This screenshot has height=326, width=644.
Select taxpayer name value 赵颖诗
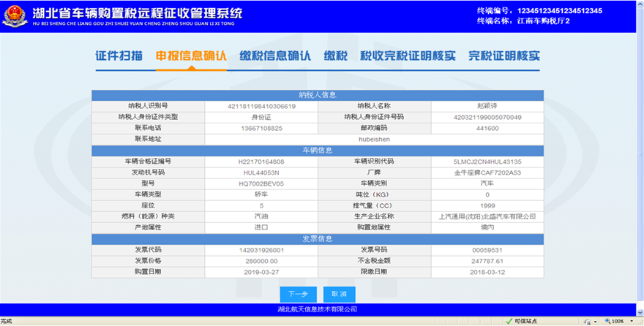click(x=487, y=106)
